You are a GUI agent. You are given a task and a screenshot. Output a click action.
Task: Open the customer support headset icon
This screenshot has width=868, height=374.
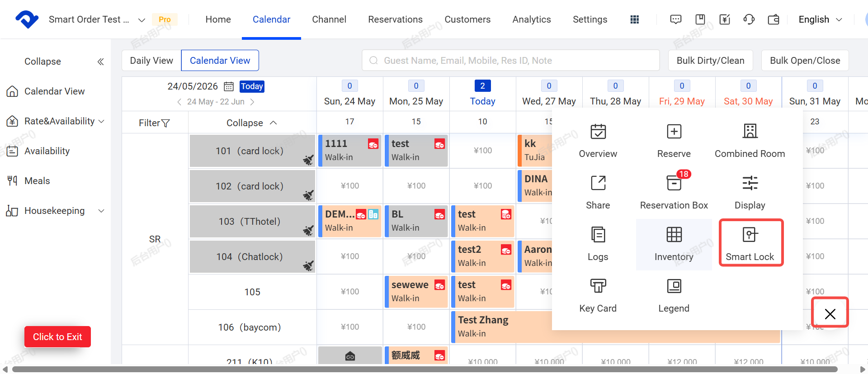(x=749, y=19)
